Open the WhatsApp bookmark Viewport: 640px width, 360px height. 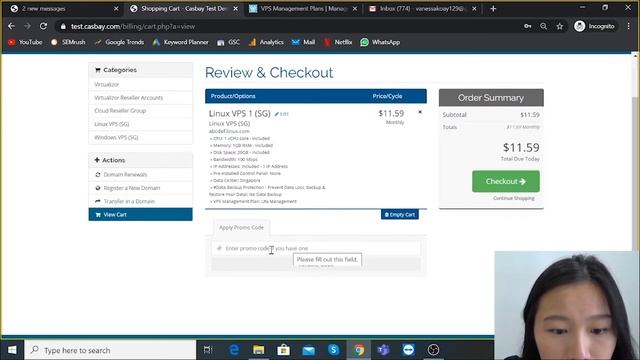pos(380,42)
